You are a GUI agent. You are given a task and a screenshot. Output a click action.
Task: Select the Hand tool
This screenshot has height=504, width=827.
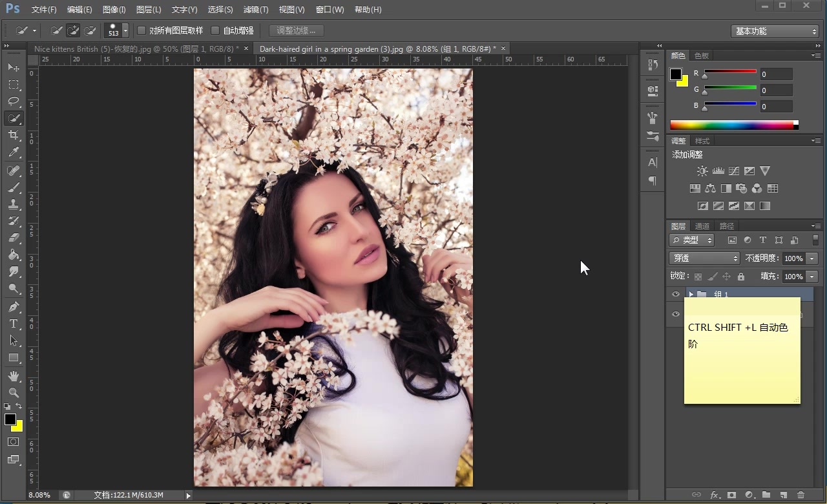14,376
